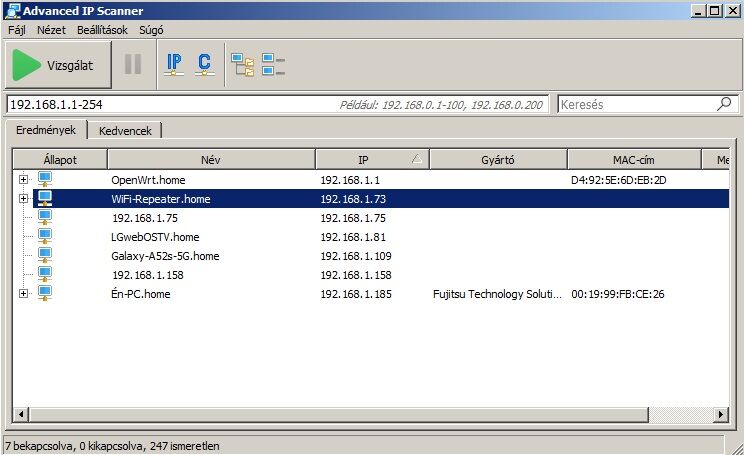Click the Advanced IP Scanner title icon
744x455 pixels.
pyautogui.click(x=12, y=10)
